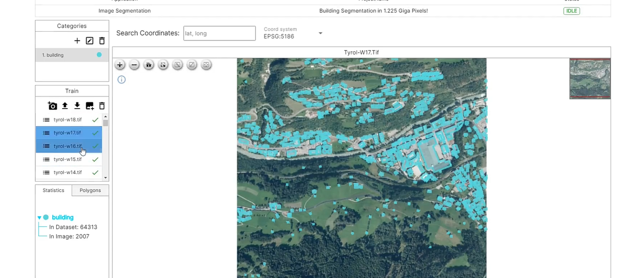
Task: Click the cyan dot in the statistics tree
Action: click(46, 217)
